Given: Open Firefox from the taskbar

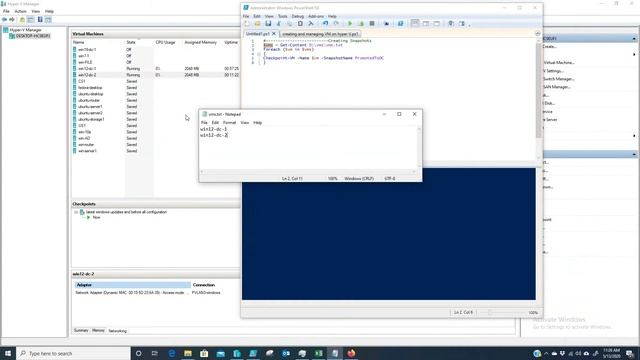Looking at the screenshot, I should [351, 353].
